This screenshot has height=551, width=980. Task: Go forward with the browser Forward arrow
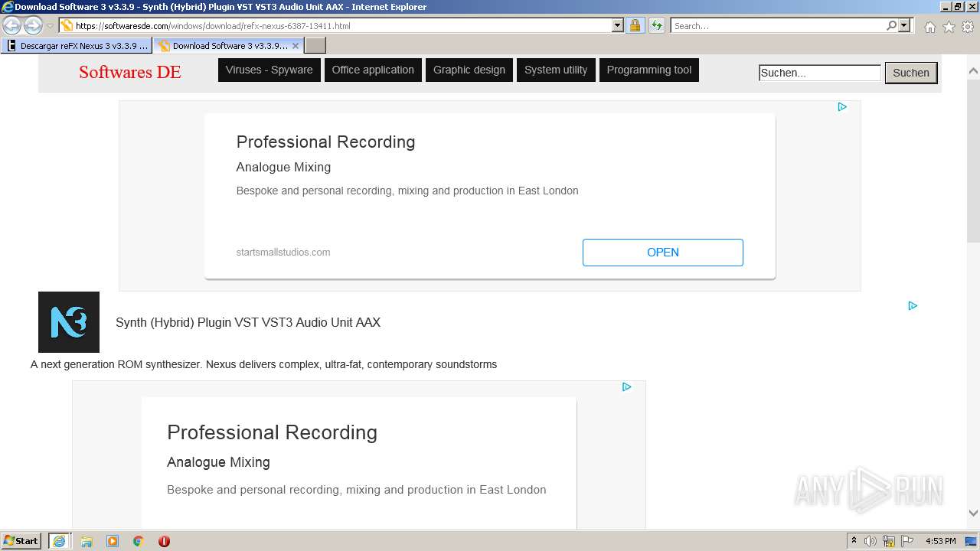coord(33,25)
